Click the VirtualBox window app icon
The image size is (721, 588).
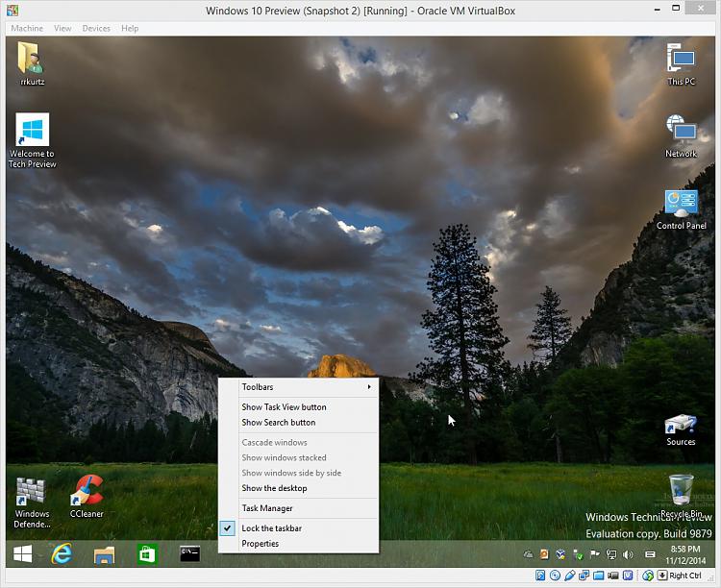click(x=12, y=11)
